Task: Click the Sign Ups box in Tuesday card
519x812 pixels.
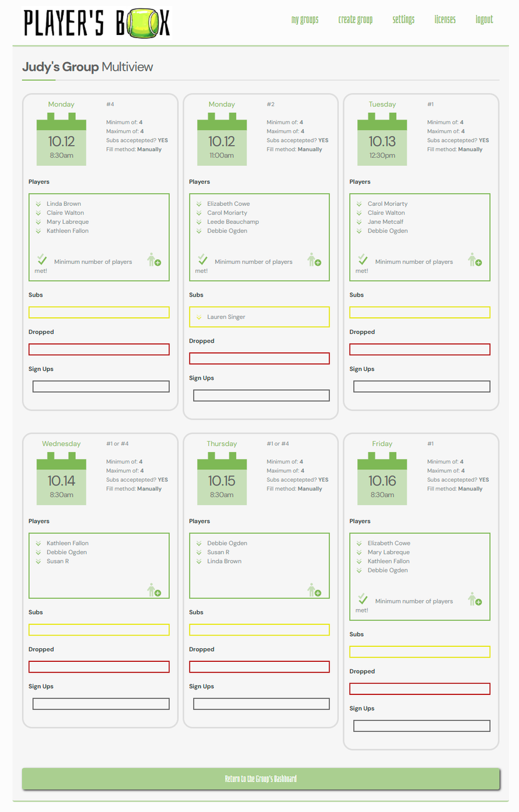Action: pos(422,387)
